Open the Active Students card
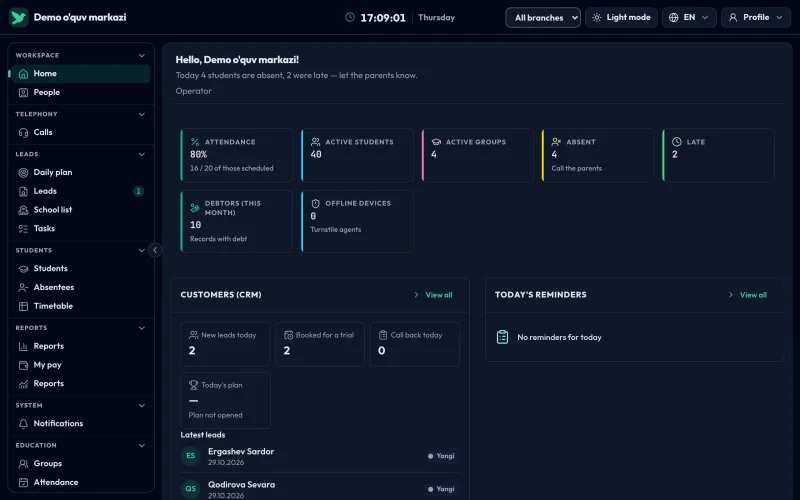This screenshot has width=800, height=500. (x=357, y=156)
